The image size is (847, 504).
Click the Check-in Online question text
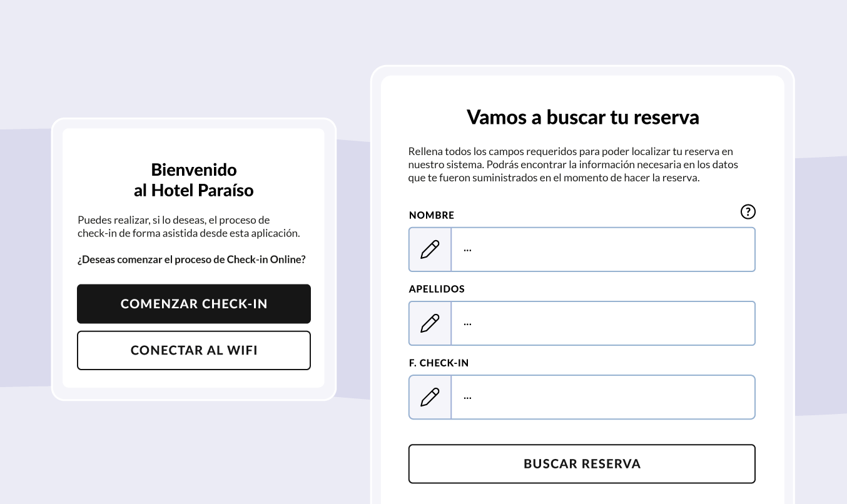pyautogui.click(x=191, y=260)
